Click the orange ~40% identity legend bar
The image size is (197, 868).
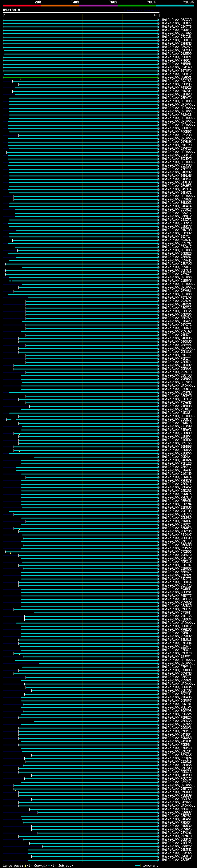60,6
